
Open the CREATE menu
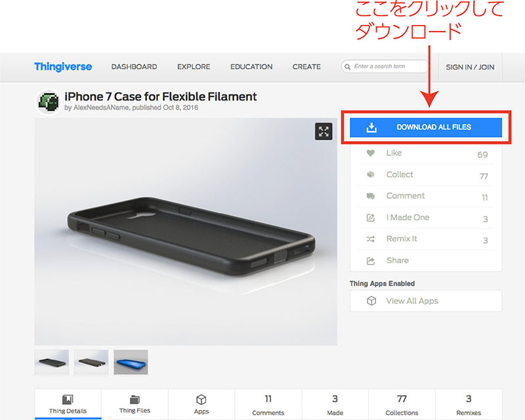point(306,67)
